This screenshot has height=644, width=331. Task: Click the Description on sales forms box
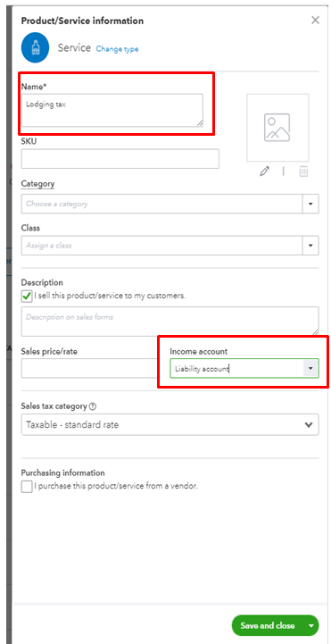[170, 322]
